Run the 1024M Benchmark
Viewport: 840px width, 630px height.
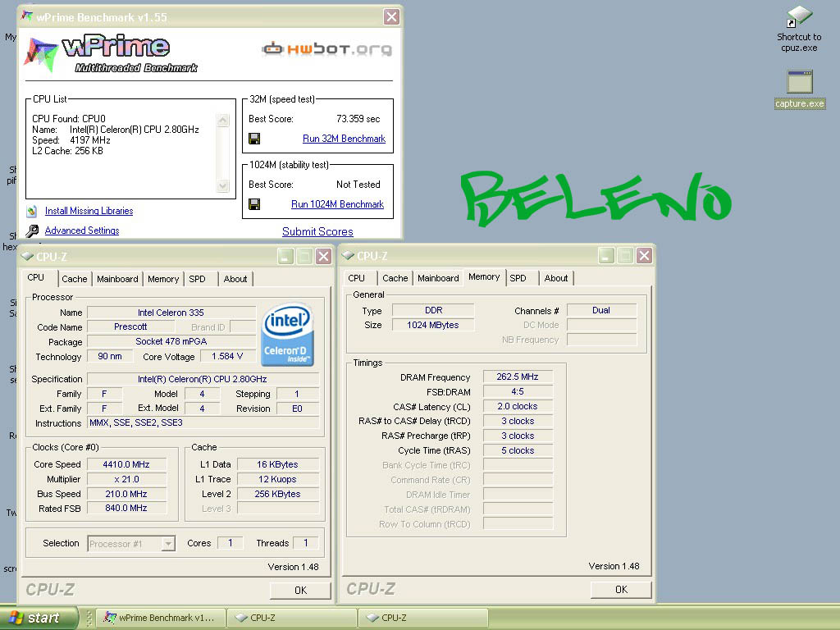coord(337,204)
